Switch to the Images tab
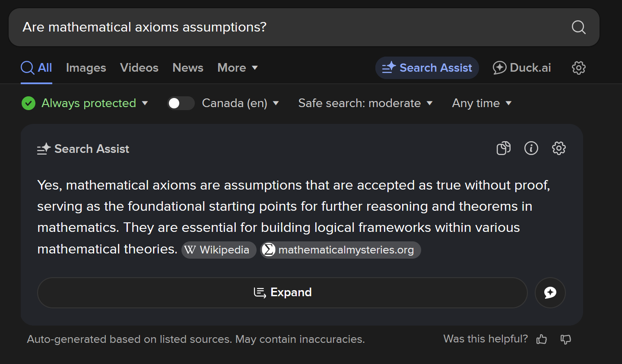Image resolution: width=622 pixels, height=364 pixels. pos(86,68)
